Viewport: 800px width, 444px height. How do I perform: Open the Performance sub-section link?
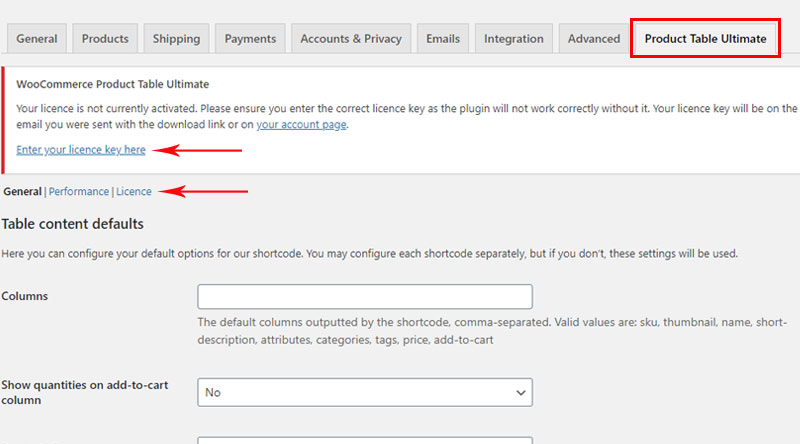click(79, 191)
